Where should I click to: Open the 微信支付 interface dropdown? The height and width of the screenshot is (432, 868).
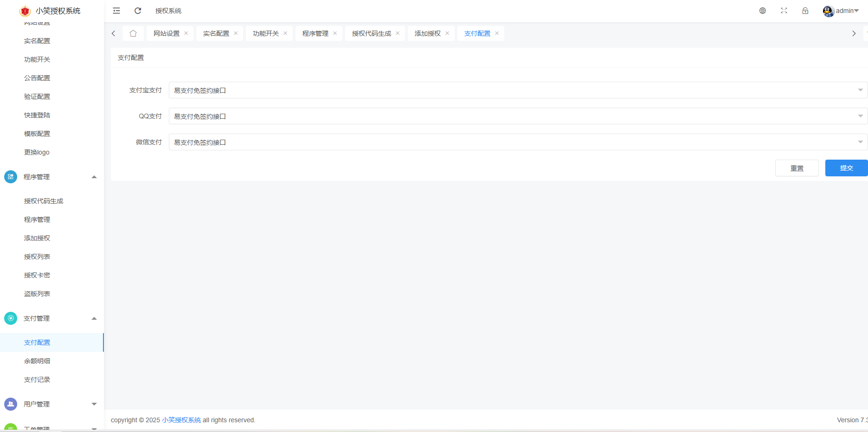point(518,142)
